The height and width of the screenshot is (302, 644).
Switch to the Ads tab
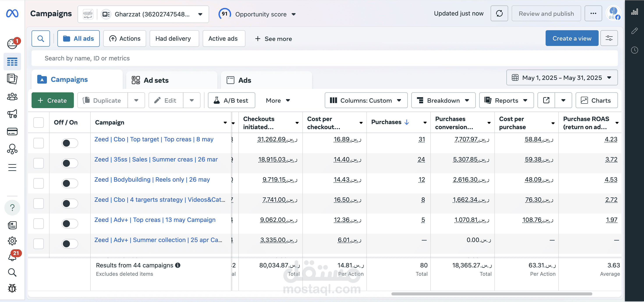pyautogui.click(x=266, y=80)
